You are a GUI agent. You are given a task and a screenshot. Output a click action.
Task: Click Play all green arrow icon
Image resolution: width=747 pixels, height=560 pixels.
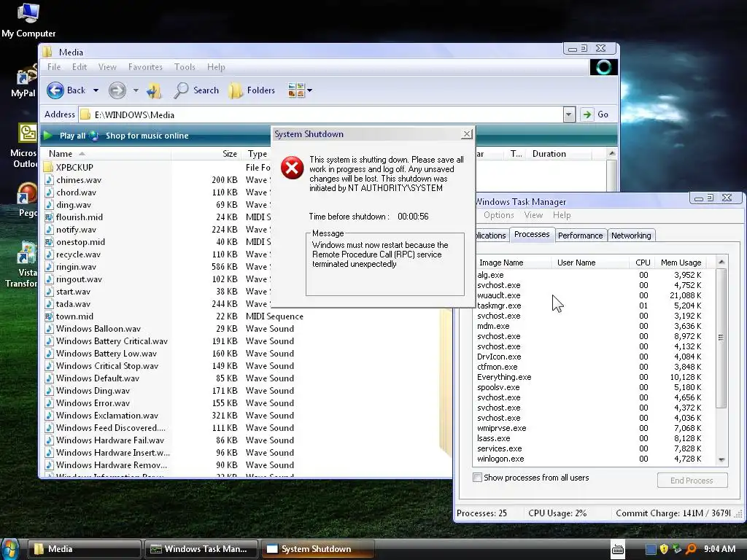pos(47,136)
